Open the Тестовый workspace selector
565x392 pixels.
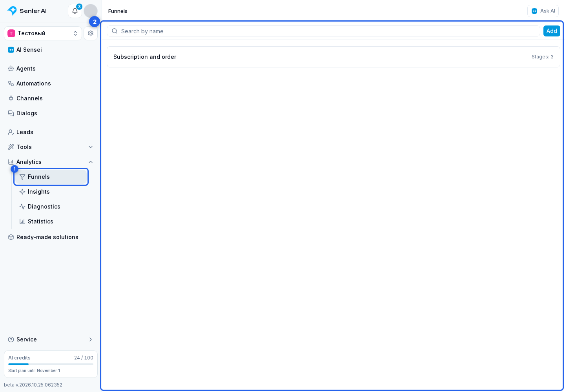click(43, 33)
